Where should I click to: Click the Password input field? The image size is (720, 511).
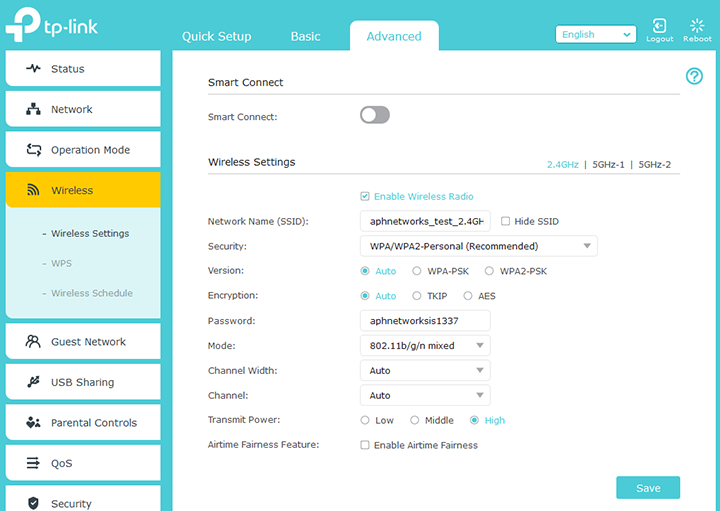pyautogui.click(x=424, y=321)
